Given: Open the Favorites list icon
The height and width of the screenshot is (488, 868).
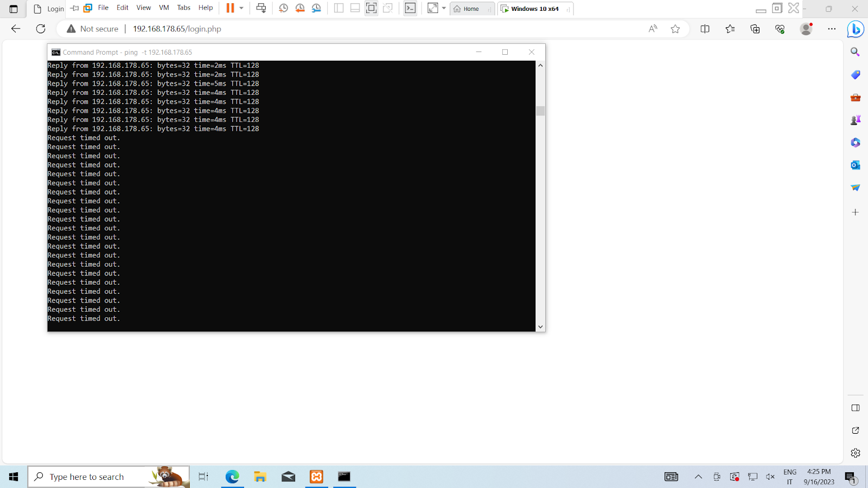Looking at the screenshot, I should coord(730,29).
